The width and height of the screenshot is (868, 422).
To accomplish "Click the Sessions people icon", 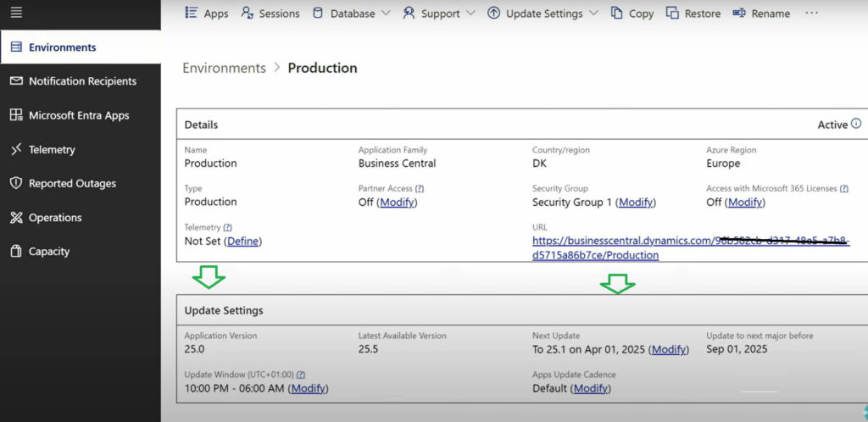I will [248, 14].
